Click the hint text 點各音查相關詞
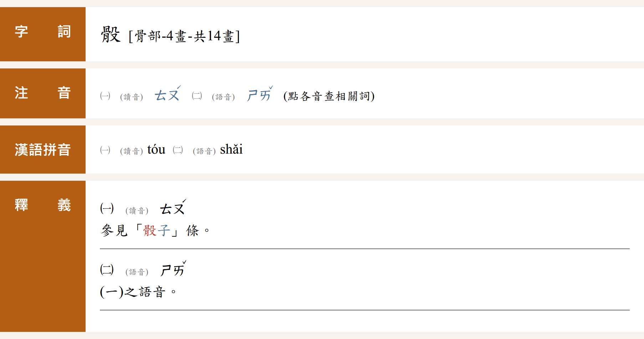 329,96
